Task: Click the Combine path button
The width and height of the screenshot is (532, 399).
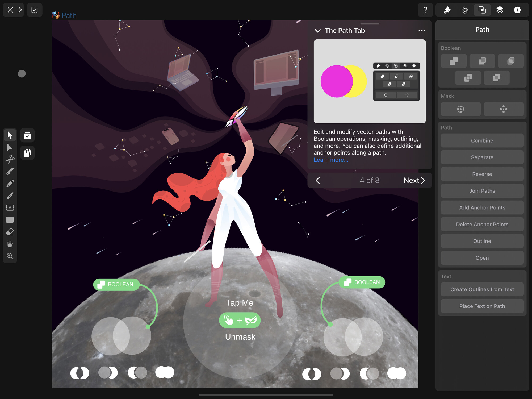Action: pyautogui.click(x=482, y=140)
